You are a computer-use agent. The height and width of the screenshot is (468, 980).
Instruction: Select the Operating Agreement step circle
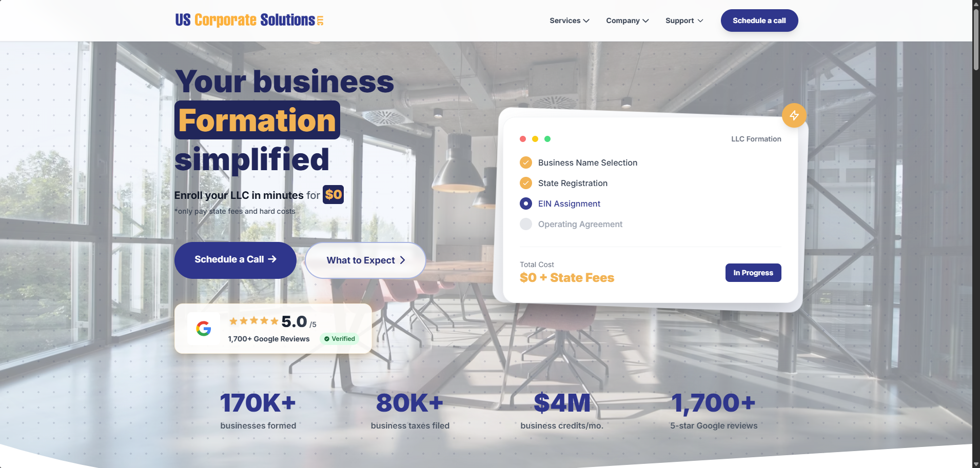(x=526, y=224)
